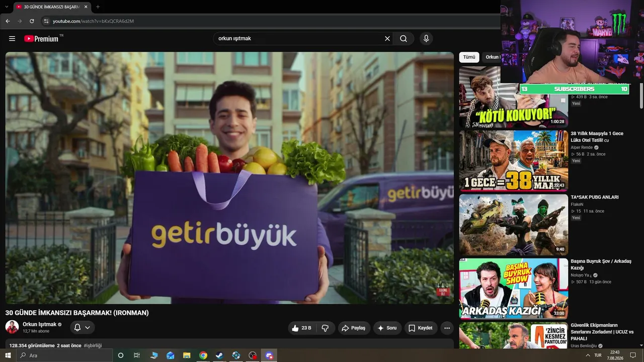Switch to Google Chrome on taskbar
This screenshot has height=362, width=644.
[203, 355]
